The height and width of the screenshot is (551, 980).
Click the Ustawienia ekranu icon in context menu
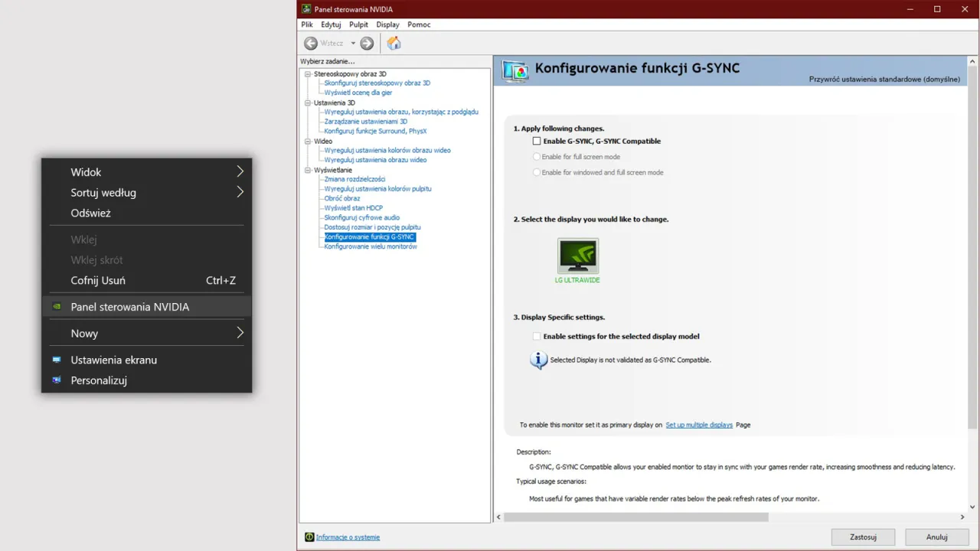click(x=57, y=359)
